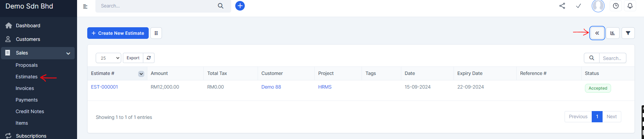Open Invoices in the sidebar
This screenshot has height=139, width=644.
[x=25, y=88]
